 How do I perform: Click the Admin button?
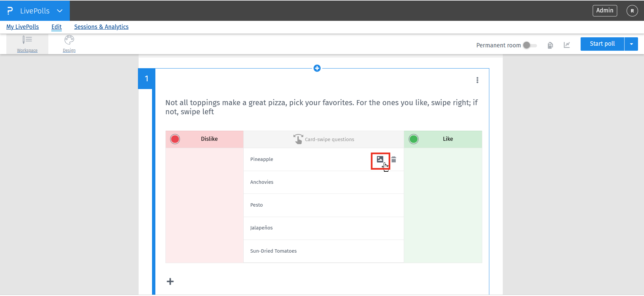(x=604, y=11)
